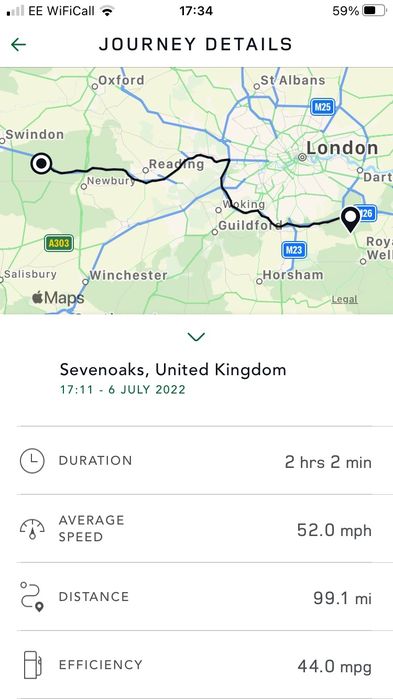Tap the London label on the map

coord(342,148)
